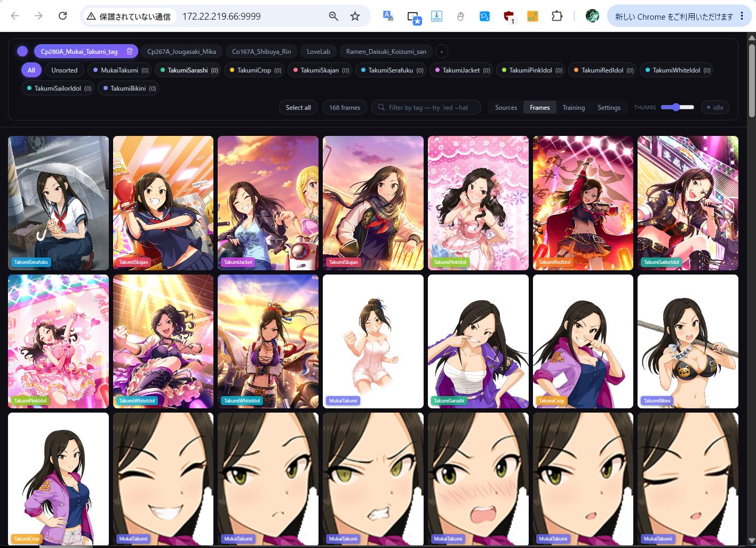
Task: Select the blushing open-mouth face thumbnail
Action: (x=478, y=479)
